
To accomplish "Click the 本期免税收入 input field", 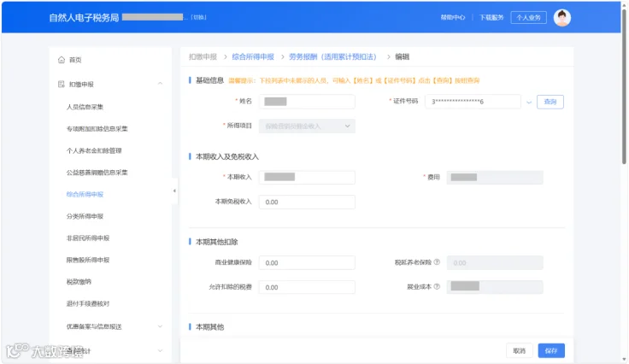I will coord(307,202).
